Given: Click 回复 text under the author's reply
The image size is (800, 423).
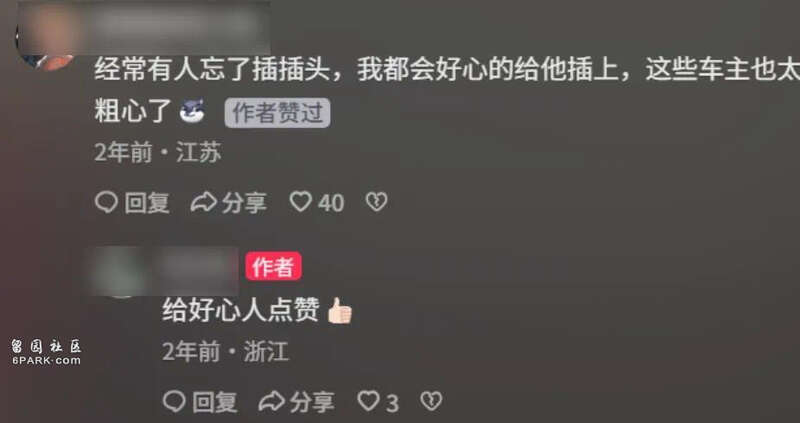Looking at the screenshot, I should click(x=215, y=402).
